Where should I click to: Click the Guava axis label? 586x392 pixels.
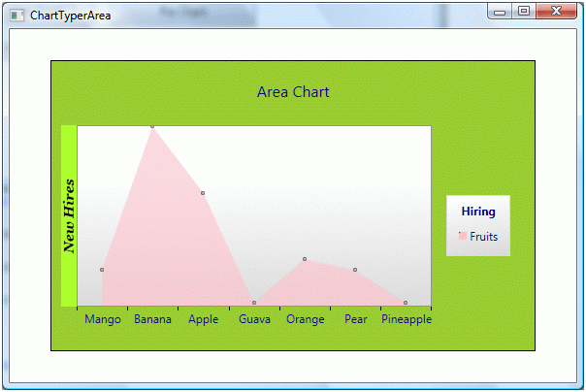(254, 319)
